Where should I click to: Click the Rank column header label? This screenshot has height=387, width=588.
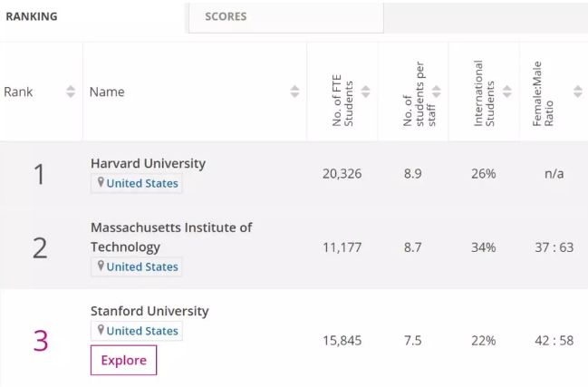point(18,92)
